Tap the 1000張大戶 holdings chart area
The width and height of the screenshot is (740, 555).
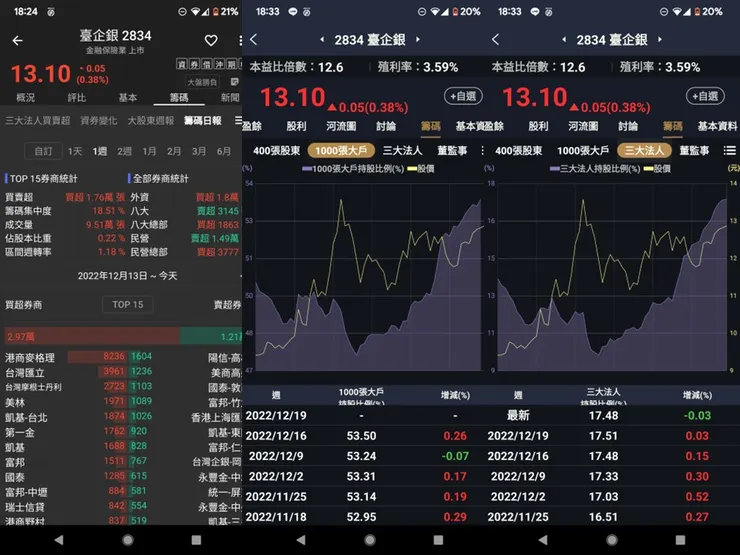pyautogui.click(x=368, y=277)
